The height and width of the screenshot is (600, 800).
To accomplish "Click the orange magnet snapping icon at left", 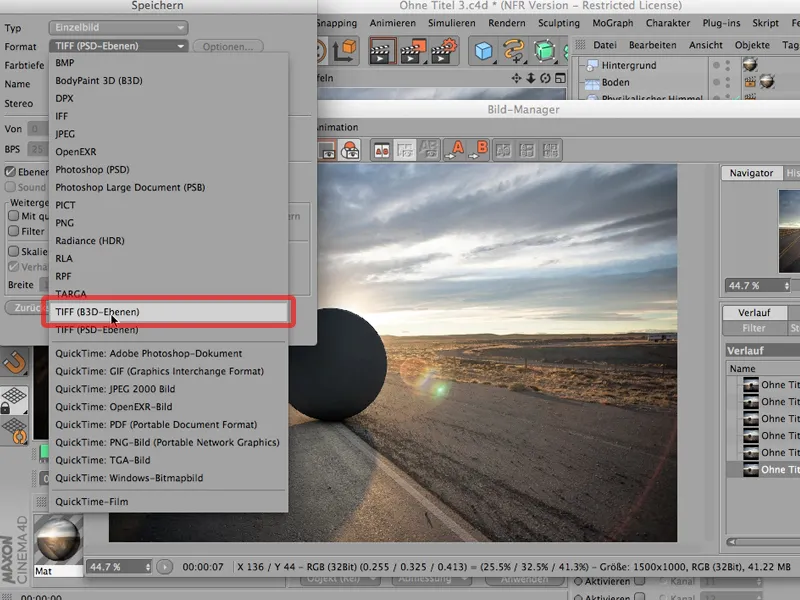I will (x=14, y=362).
